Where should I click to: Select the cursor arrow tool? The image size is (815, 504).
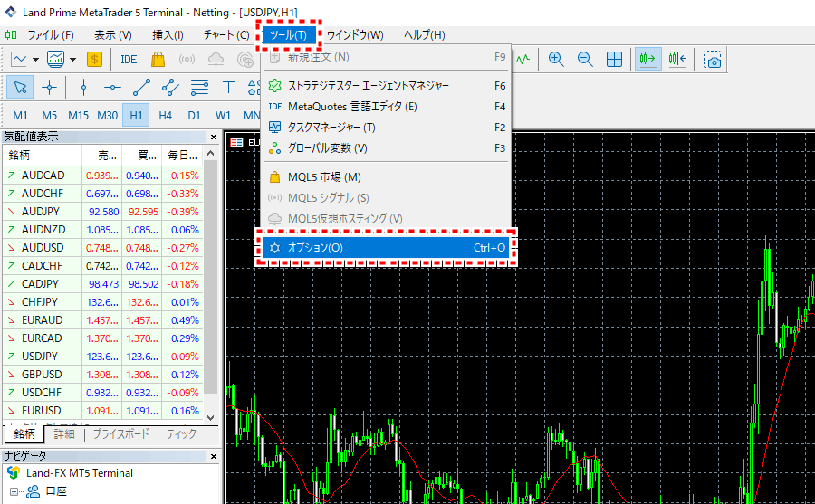[20, 87]
